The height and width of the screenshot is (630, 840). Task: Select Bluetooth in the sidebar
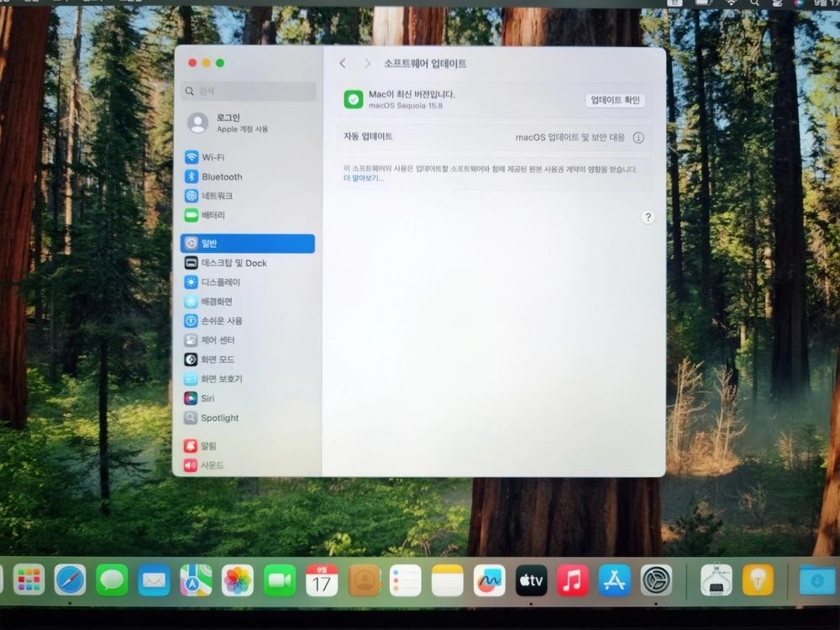coord(248,176)
